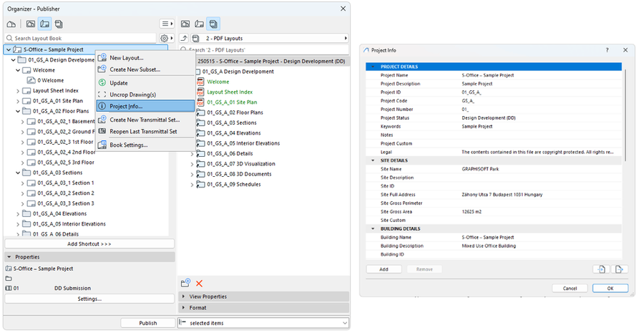The image size is (644, 333).
Task: Collapse the SITE DETAILS section
Action: pos(372,160)
